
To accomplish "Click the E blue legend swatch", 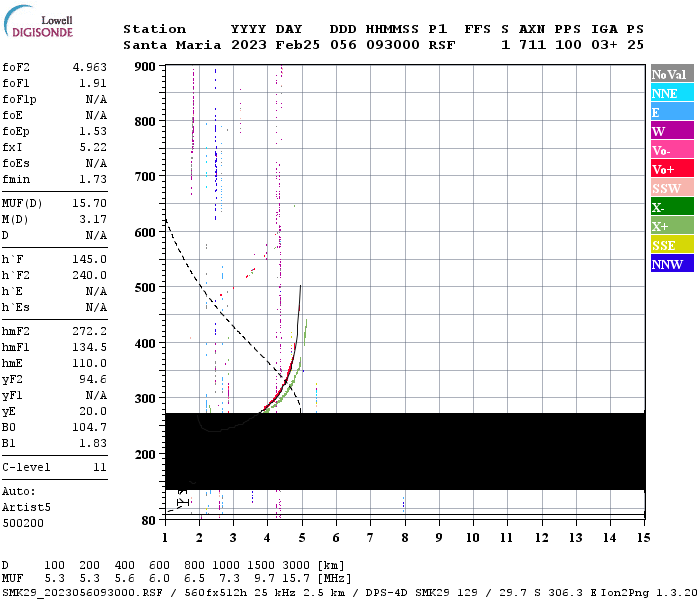I will (672, 112).
